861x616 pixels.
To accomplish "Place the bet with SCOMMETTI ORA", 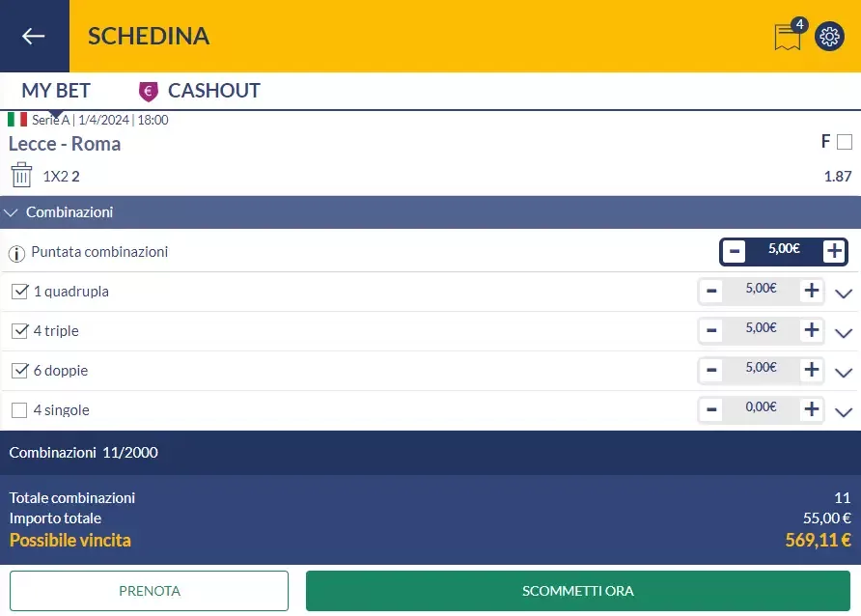I will [576, 590].
